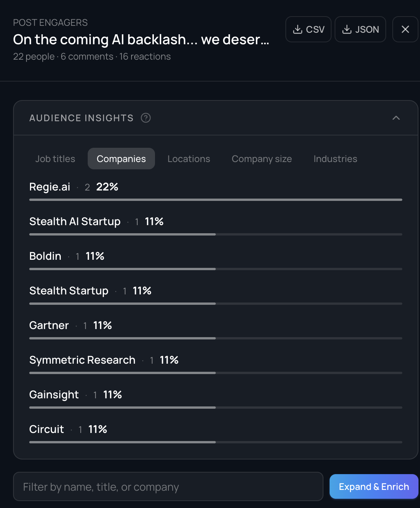The height and width of the screenshot is (508, 420).
Task: Switch to the Industries tab
Action: [x=335, y=159]
